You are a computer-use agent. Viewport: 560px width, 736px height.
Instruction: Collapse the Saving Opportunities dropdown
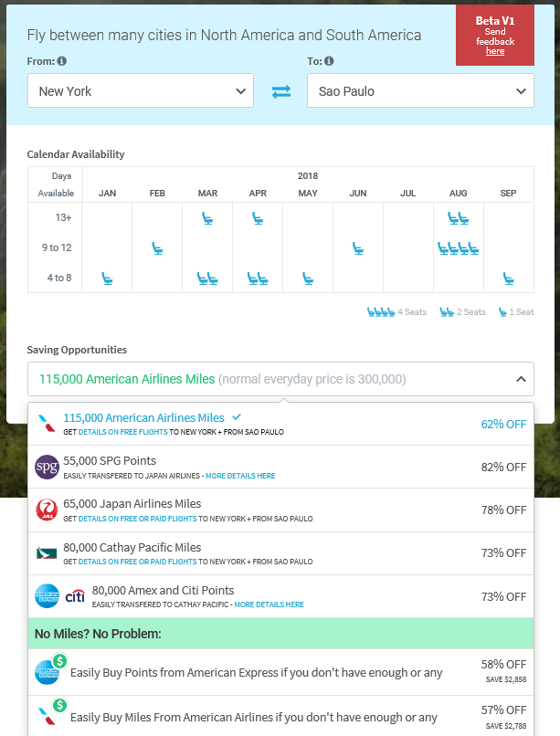tap(280, 379)
